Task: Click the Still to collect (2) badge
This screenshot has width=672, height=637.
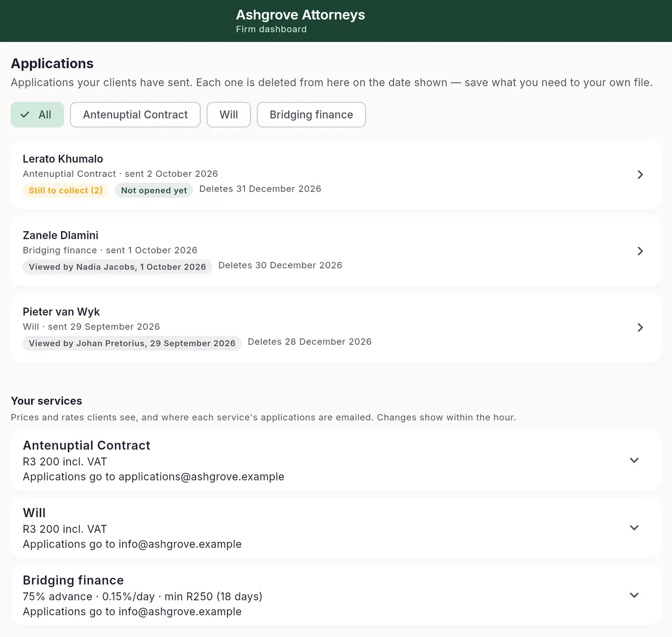Action: pos(66,190)
